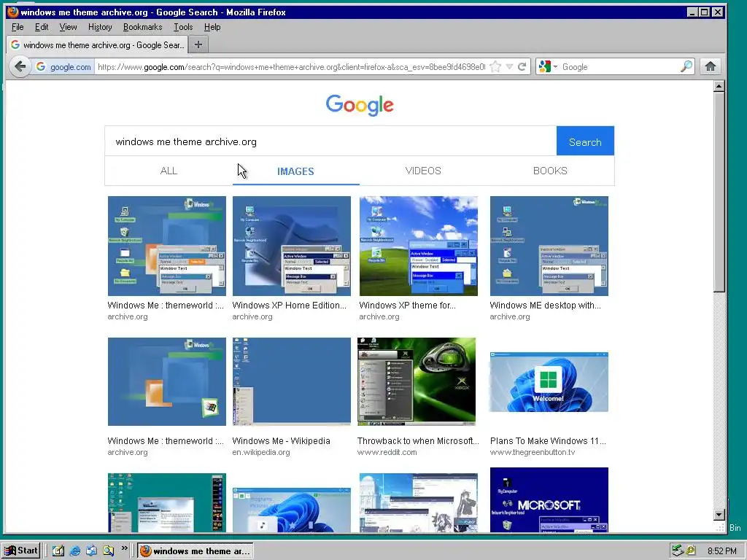Click the Show Desktop quick launch icon
The height and width of the screenshot is (560, 747).
coord(58,551)
